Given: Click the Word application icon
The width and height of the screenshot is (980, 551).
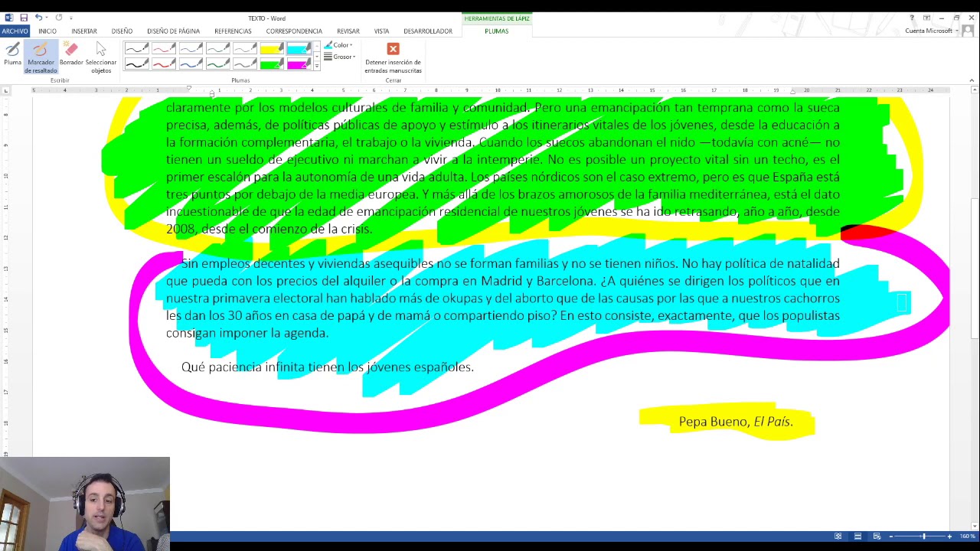Looking at the screenshot, I should [x=8, y=18].
